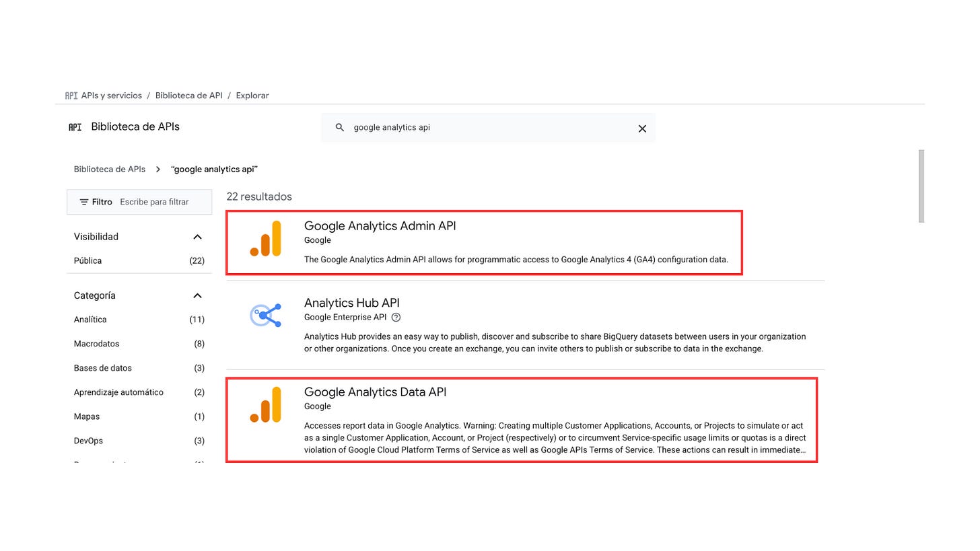Click the Visibilidad heading text

[96, 237]
